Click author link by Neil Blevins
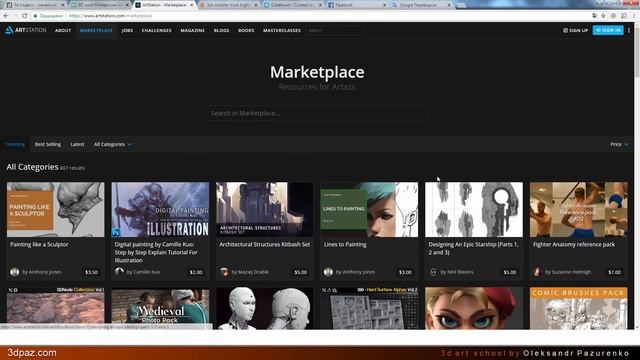 coord(457,272)
